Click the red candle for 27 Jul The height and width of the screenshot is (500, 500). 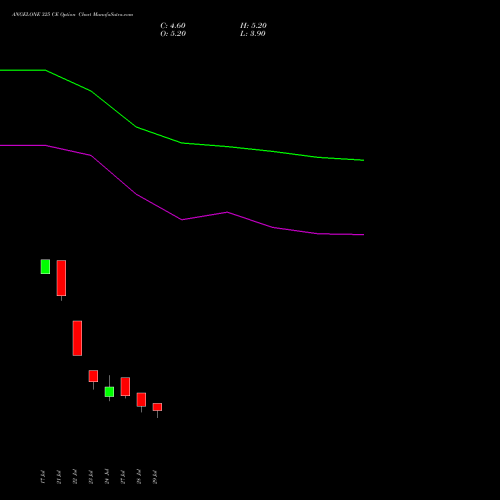[125, 387]
